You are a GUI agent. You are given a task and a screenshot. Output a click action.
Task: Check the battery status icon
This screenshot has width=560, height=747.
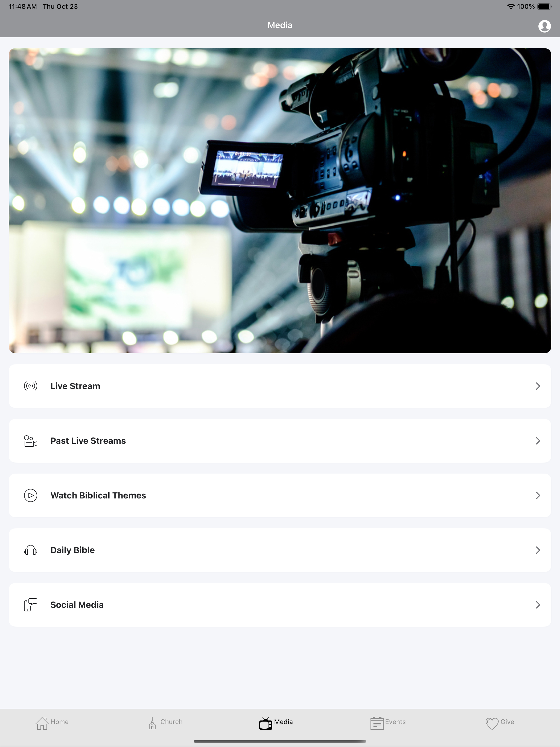coord(544,6)
